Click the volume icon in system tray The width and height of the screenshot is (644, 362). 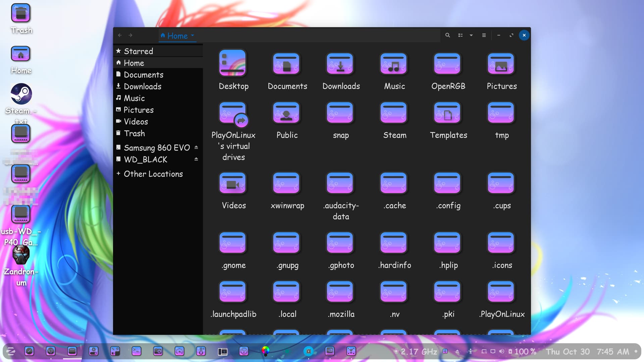point(501,351)
